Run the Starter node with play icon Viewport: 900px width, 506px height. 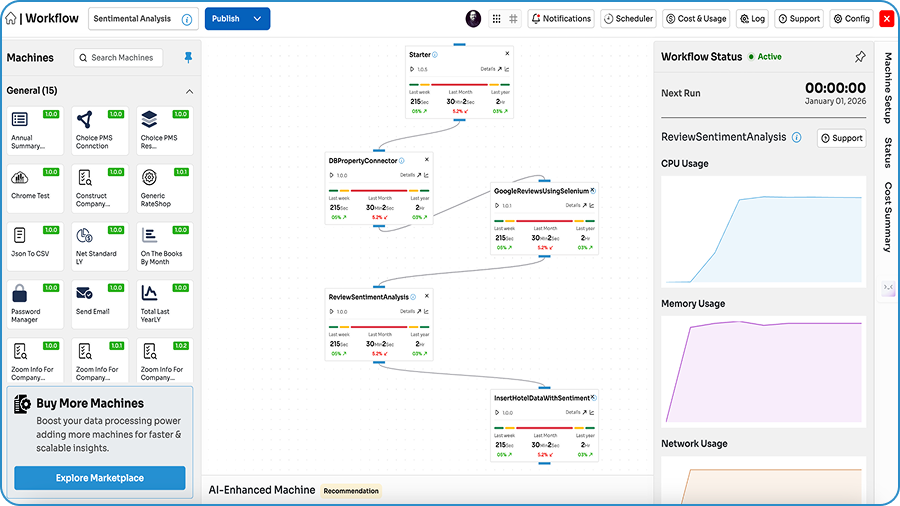pos(413,69)
